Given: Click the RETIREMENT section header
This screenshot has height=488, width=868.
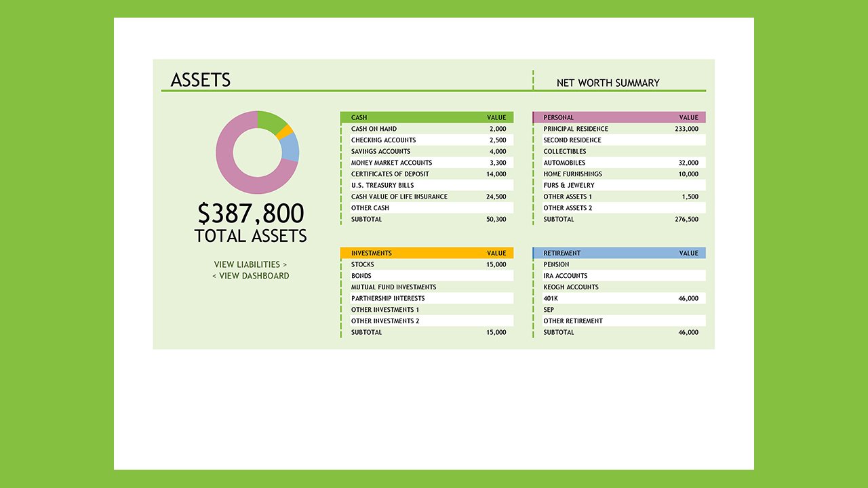Looking at the screenshot, I should [x=619, y=252].
